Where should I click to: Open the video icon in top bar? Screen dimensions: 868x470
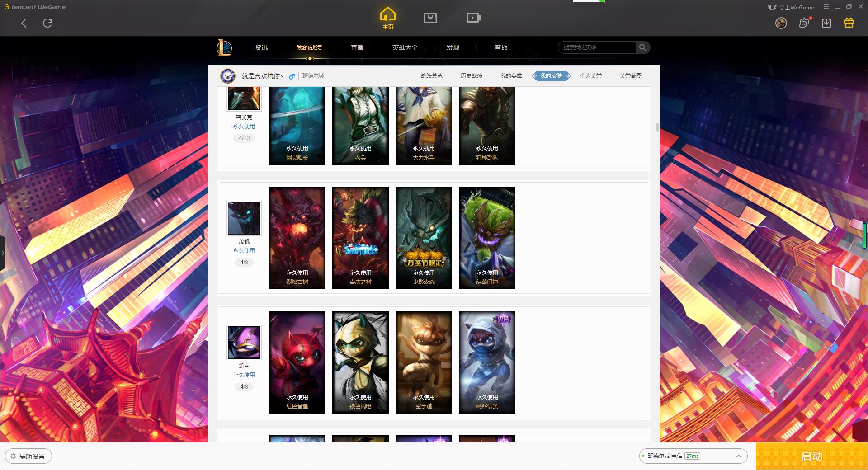473,18
